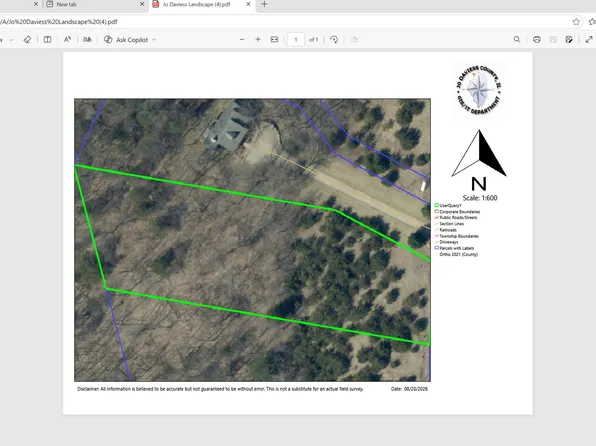Open the page view layout icon

point(48,40)
